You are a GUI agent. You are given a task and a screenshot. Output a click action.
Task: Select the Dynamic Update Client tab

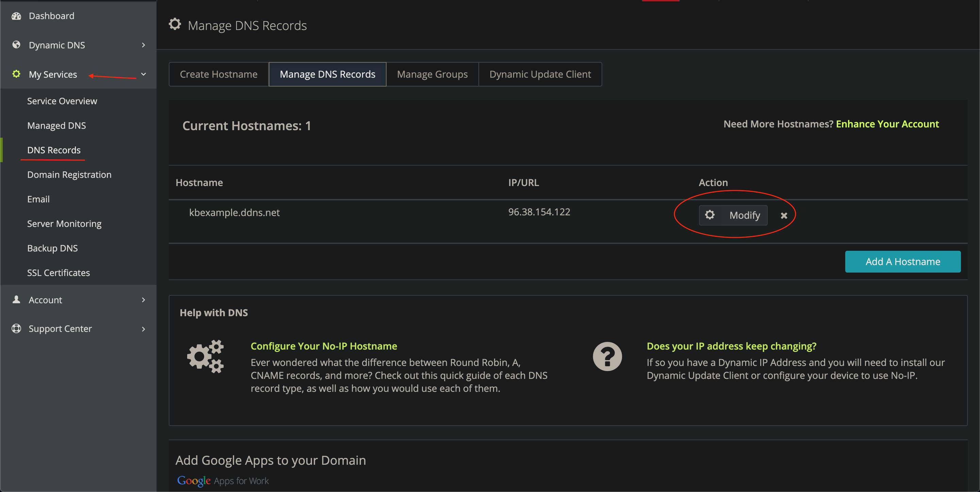click(540, 74)
